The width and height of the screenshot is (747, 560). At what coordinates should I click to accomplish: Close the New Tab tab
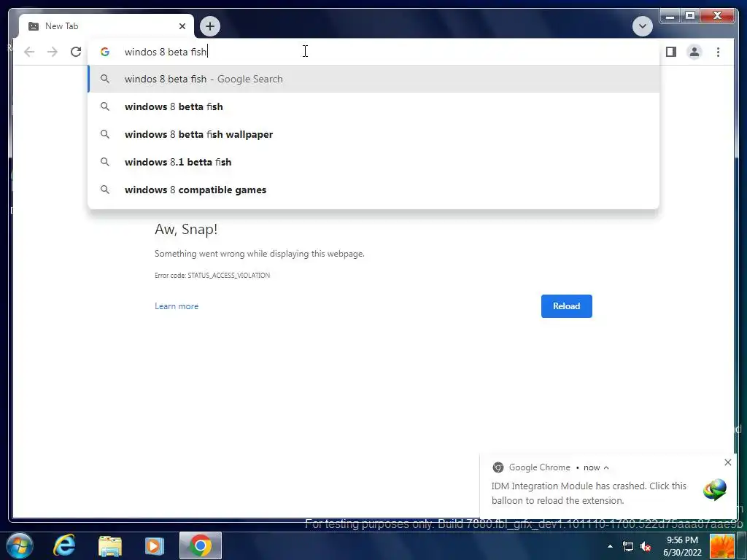pos(182,26)
